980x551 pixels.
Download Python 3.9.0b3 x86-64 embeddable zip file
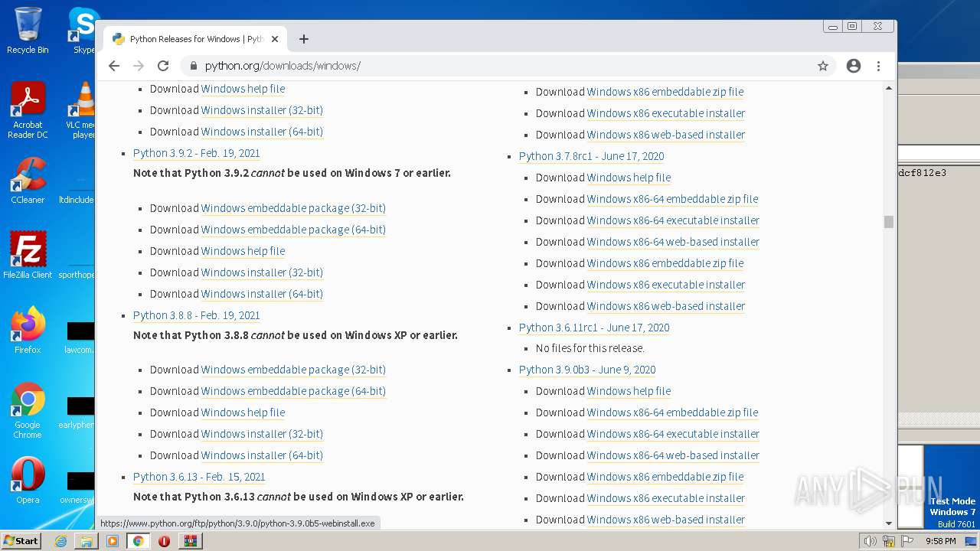tap(672, 412)
